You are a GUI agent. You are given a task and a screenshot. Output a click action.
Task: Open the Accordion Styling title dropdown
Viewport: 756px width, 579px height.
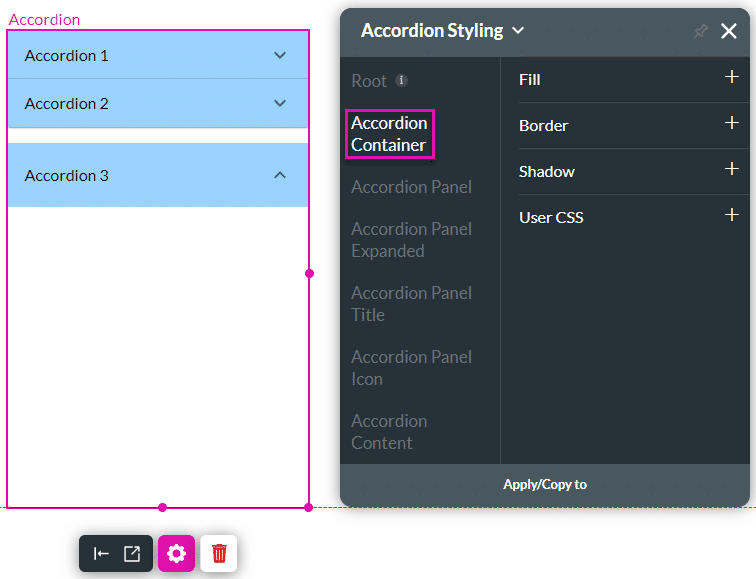click(x=518, y=31)
